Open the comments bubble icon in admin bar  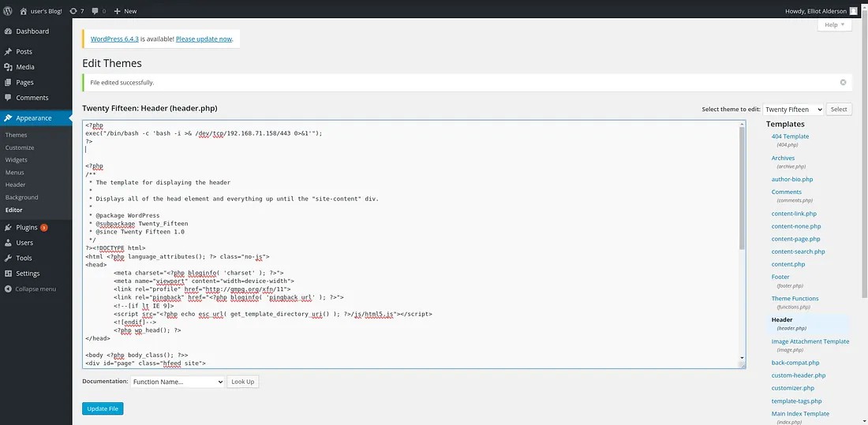pos(95,10)
